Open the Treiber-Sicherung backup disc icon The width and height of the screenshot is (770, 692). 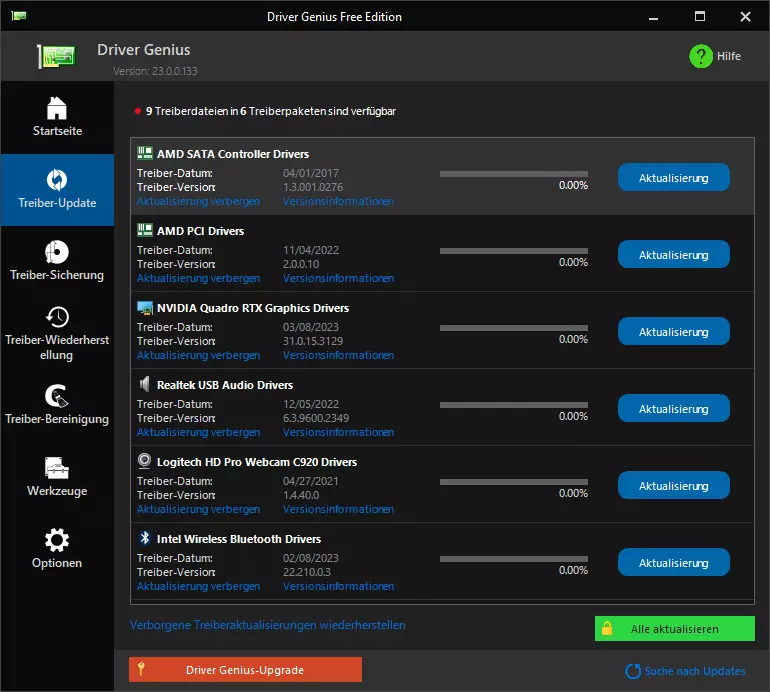tap(57, 252)
